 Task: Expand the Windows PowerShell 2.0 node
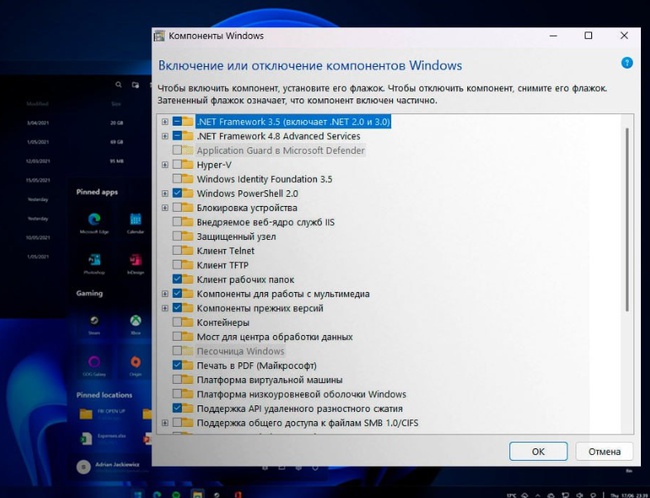click(165, 193)
